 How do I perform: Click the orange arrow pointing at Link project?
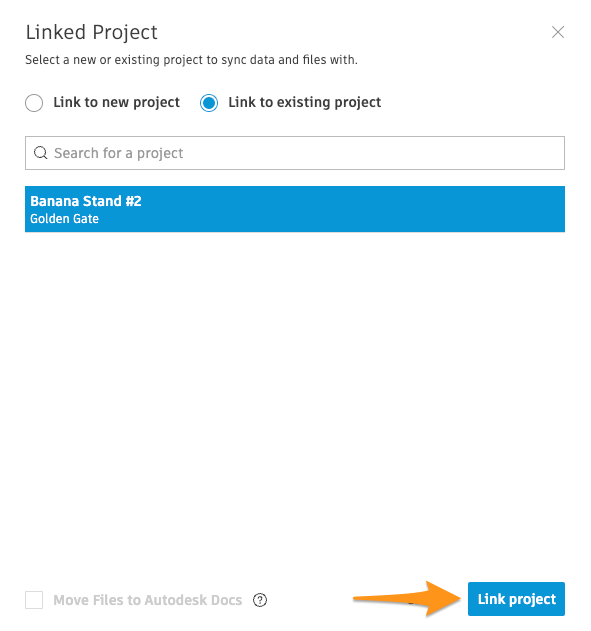point(408,599)
